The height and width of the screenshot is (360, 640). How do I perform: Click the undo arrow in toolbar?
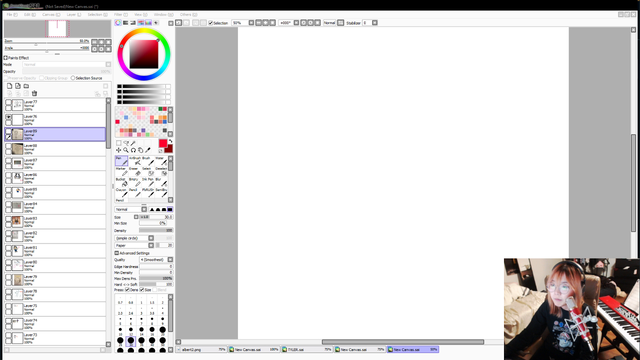pos(178,23)
